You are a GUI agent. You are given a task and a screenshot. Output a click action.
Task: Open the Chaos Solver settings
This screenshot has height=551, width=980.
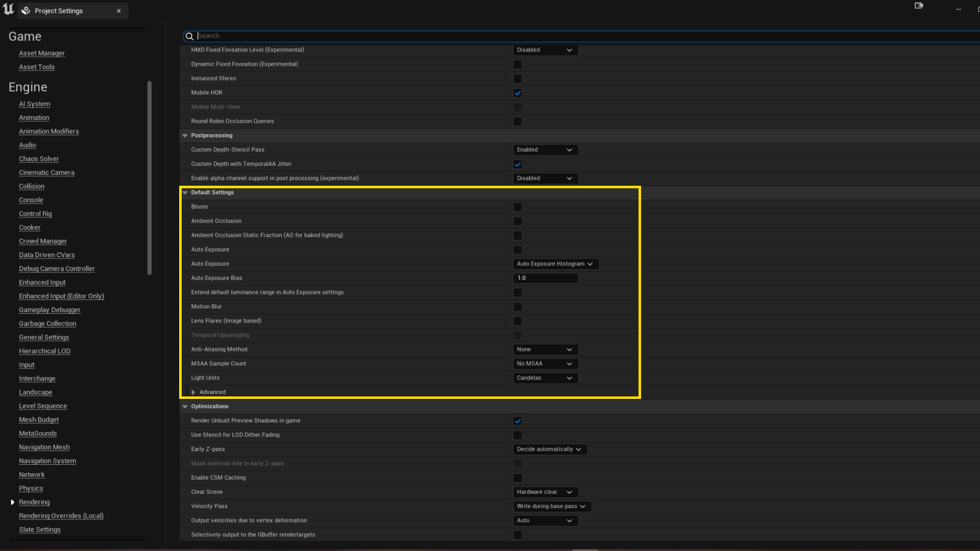coord(39,159)
